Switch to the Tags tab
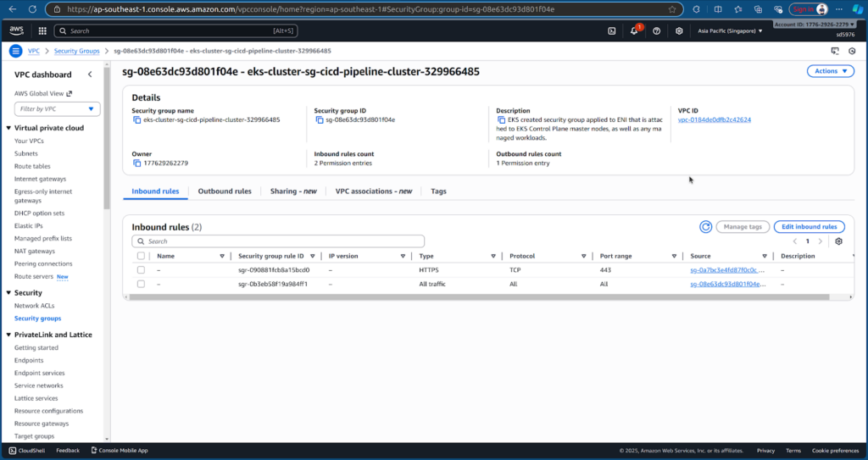Screen dimensions: 868x460 click(x=438, y=191)
